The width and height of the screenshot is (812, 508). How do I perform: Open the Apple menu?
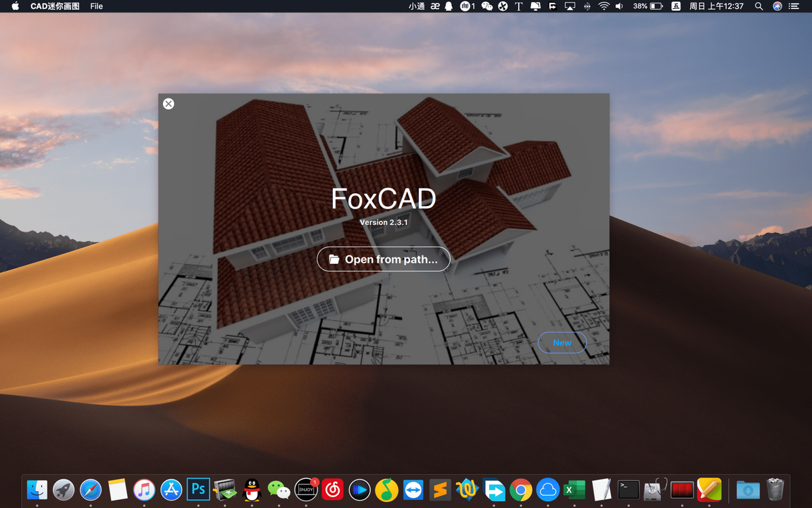click(15, 6)
